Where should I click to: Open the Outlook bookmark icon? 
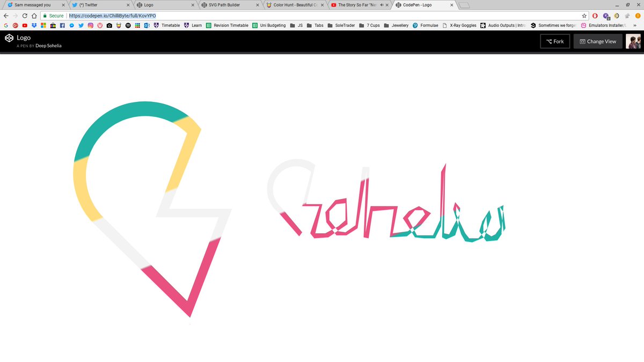click(147, 25)
